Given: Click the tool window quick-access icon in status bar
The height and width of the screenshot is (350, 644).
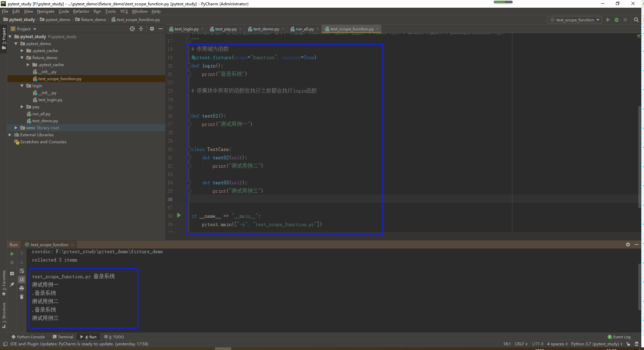Looking at the screenshot, I should tap(5, 344).
